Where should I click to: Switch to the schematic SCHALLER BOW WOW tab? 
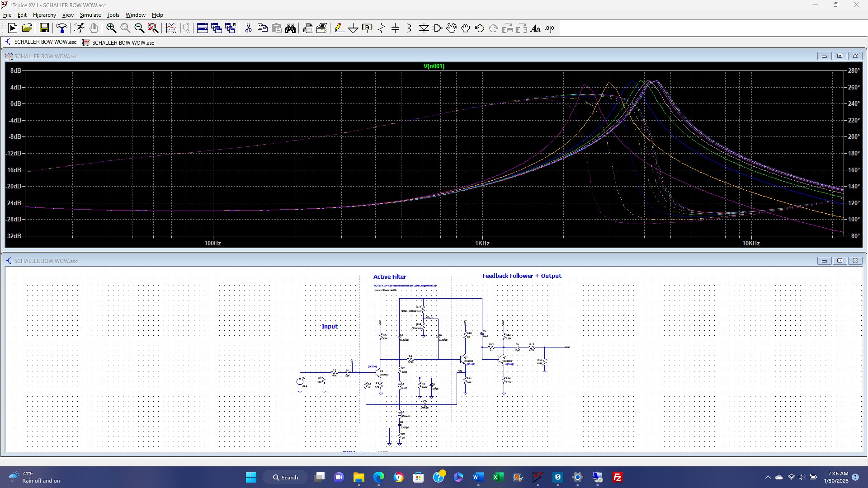41,42
